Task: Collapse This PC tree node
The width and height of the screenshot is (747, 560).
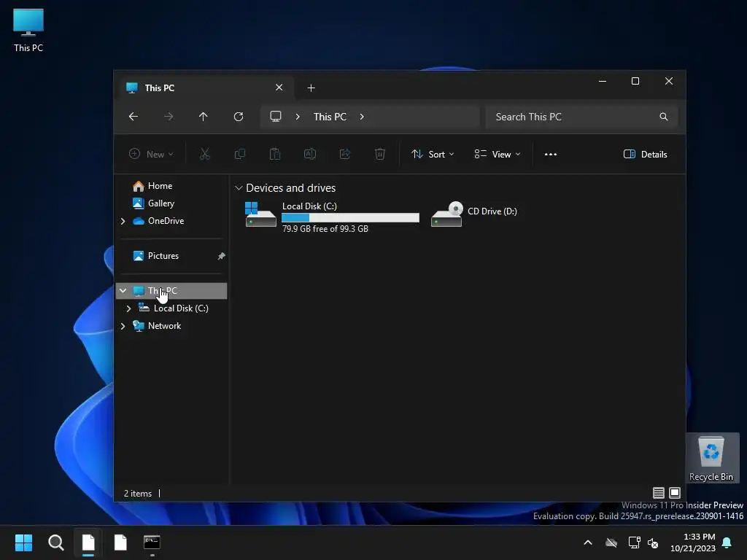Action: click(123, 290)
